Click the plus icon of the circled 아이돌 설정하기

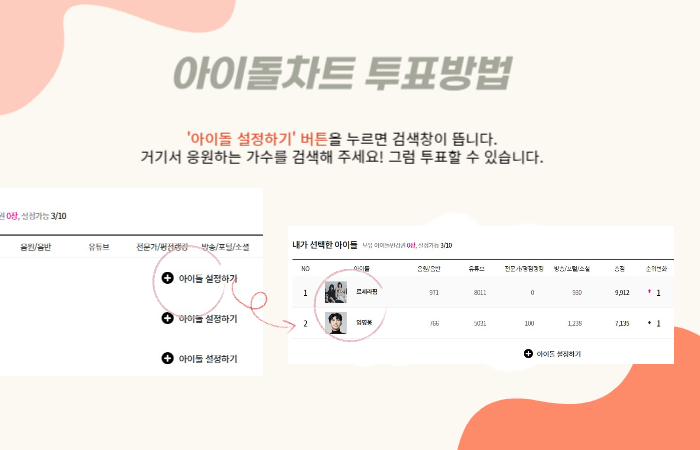coord(167,278)
